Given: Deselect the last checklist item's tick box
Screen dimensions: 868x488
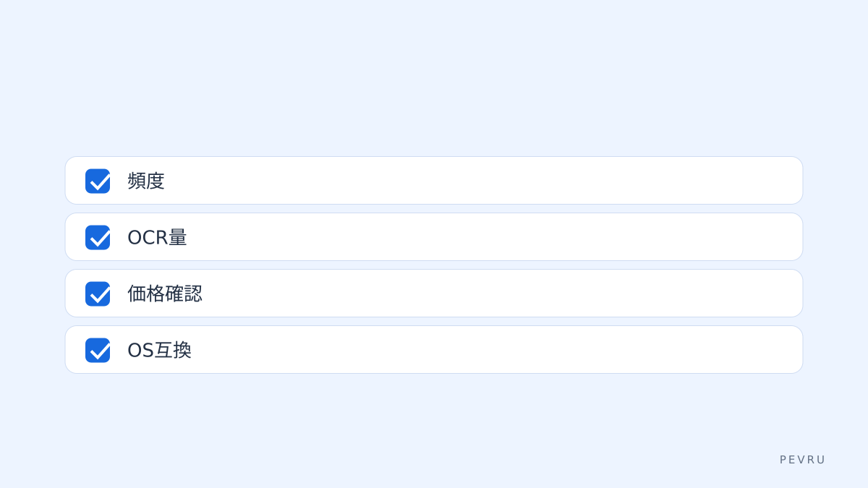Looking at the screenshot, I should point(98,350).
